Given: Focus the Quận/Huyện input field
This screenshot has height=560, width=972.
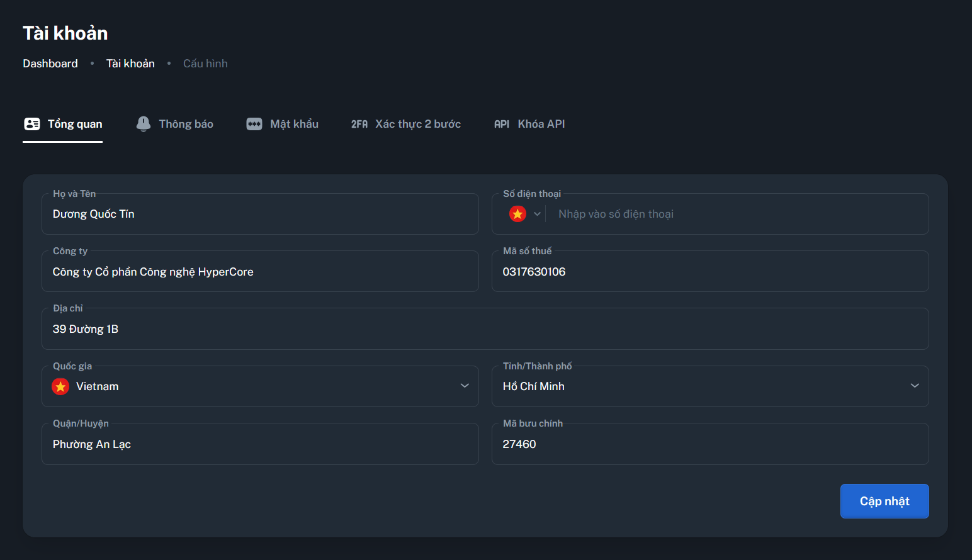Looking at the screenshot, I should click(x=260, y=444).
